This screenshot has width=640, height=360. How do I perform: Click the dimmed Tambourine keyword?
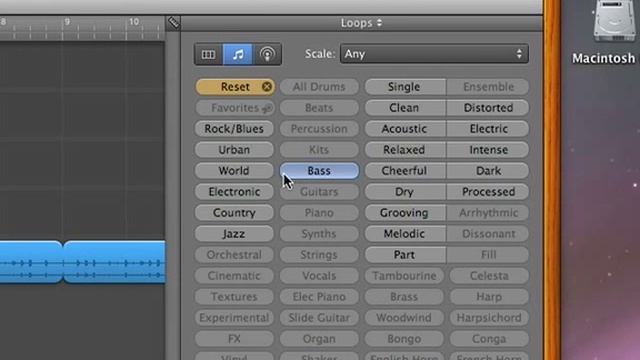[404, 276]
